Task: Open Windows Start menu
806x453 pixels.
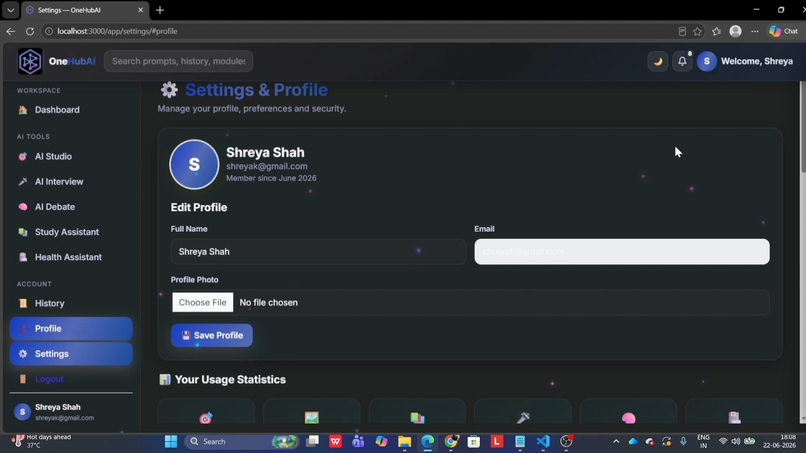Action: point(171,441)
